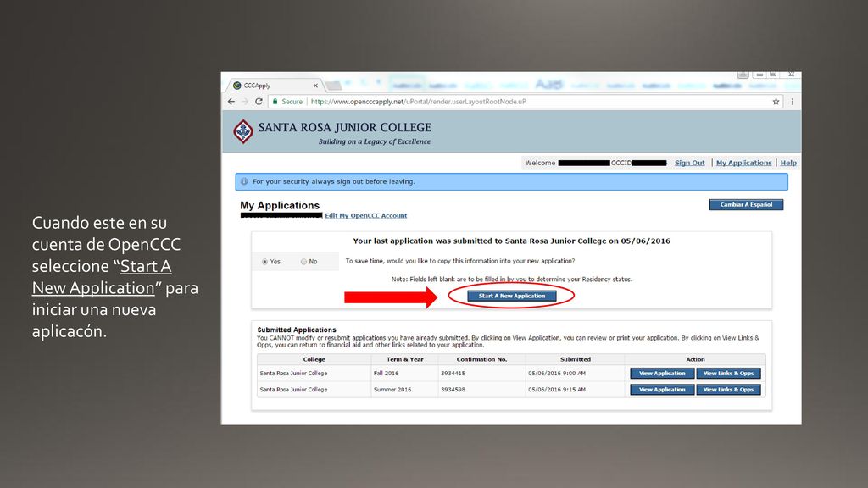868x488 pixels.
Task: Click the info icon in security notice
Action: point(244,181)
